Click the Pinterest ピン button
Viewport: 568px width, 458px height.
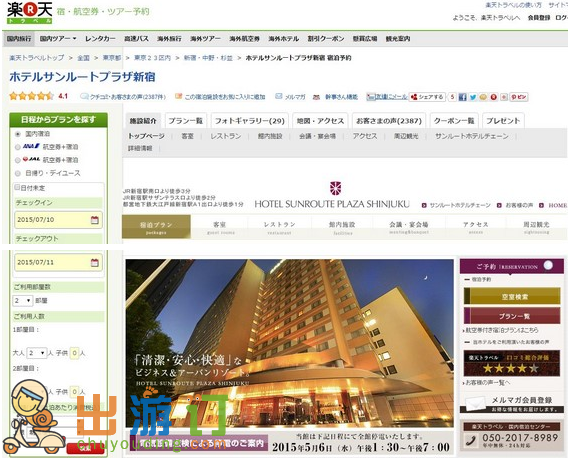click(x=518, y=97)
